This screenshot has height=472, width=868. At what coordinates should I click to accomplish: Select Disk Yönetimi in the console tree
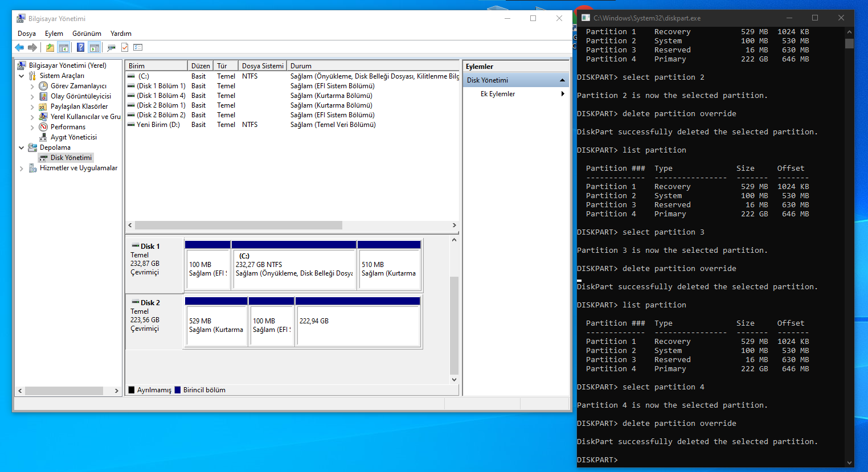[71, 158]
